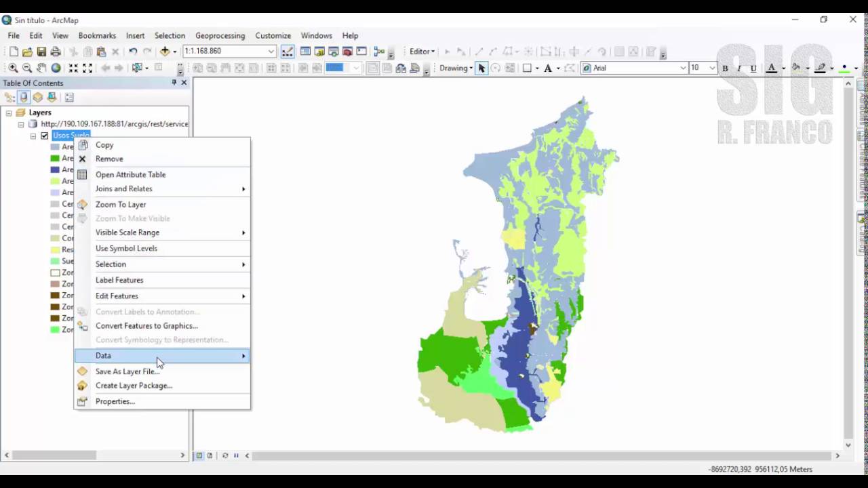Select the Zoom Out tool
Screen dimensions: 868x488
pos(27,68)
